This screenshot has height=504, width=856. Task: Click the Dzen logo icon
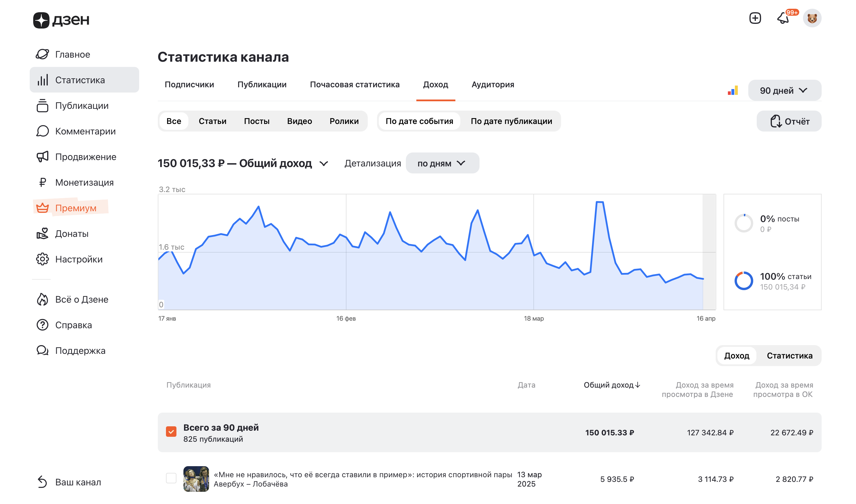tap(41, 20)
